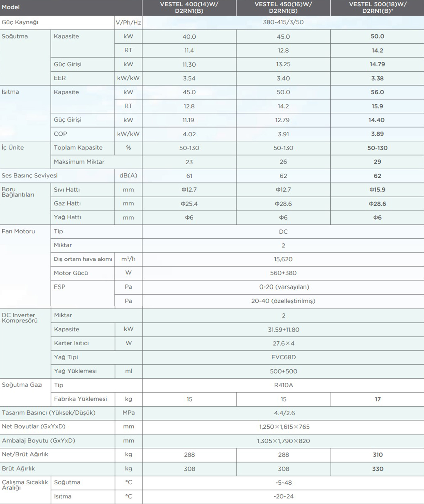
Task: Select the '40.0' cooling capacity value
Action: tap(189, 37)
